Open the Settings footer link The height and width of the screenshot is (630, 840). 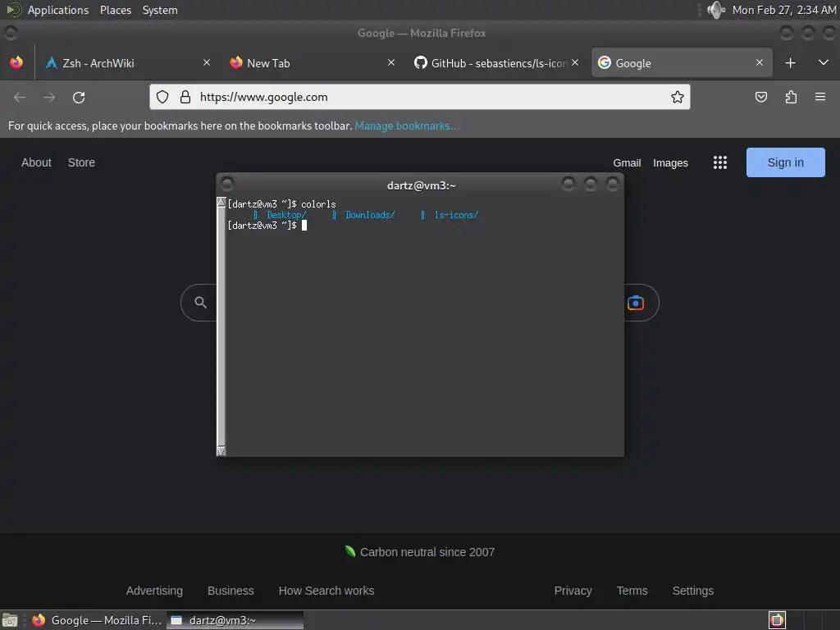[x=692, y=591]
